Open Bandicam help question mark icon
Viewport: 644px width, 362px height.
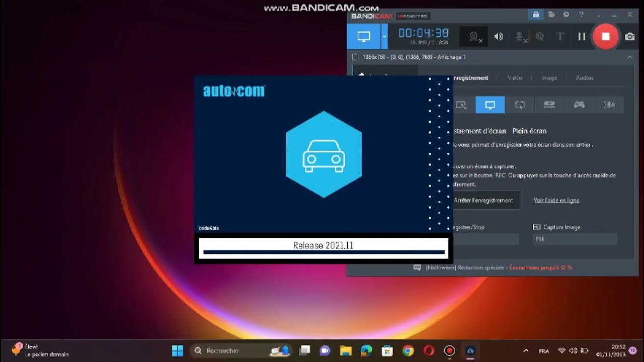(582, 15)
